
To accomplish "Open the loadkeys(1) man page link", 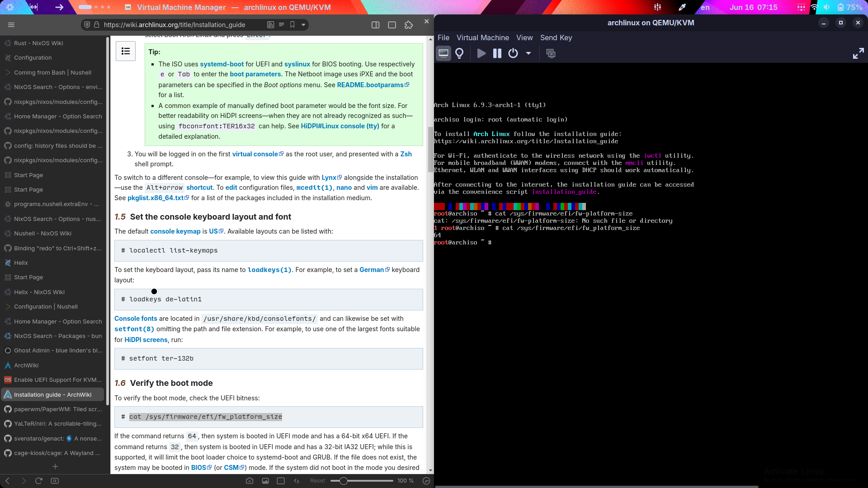I will point(269,270).
